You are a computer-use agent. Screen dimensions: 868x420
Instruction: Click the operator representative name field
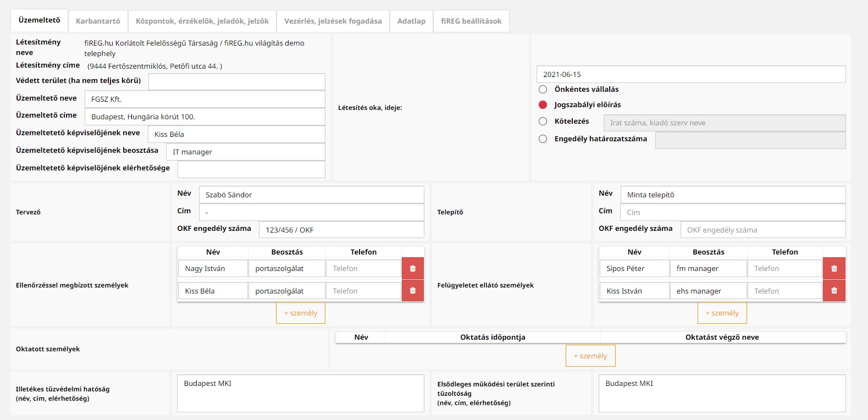(236, 135)
